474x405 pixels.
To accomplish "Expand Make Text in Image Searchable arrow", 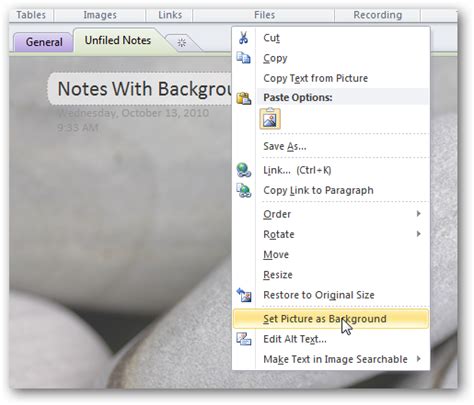I will tap(419, 359).
